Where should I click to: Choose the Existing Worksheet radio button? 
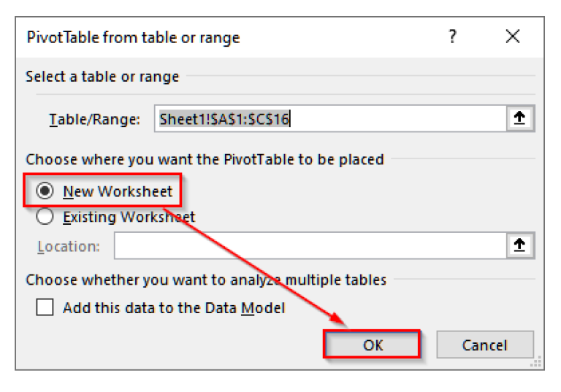45,216
